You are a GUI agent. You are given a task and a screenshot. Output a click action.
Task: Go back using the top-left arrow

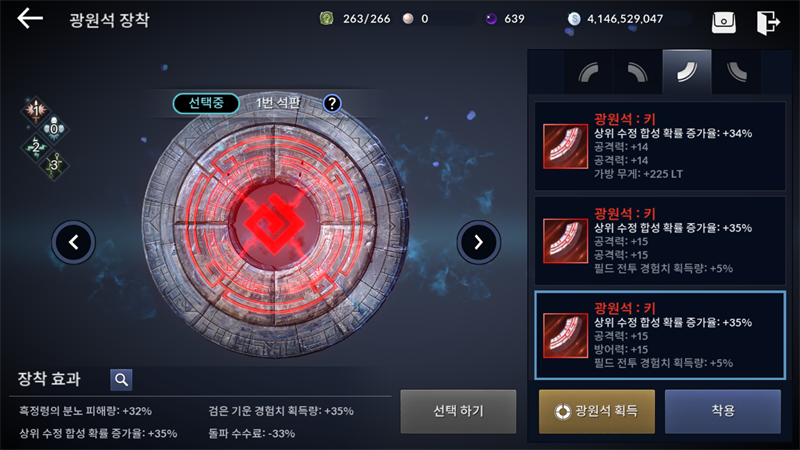pos(30,19)
